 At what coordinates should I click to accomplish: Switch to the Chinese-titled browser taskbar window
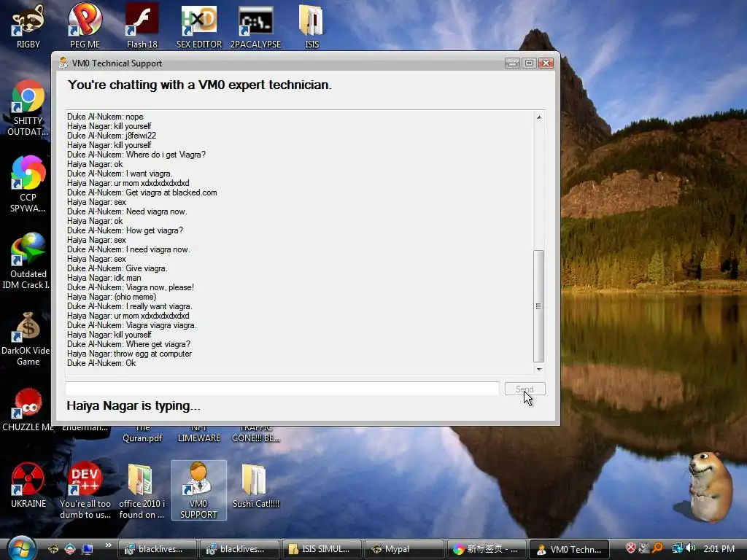pyautogui.click(x=487, y=549)
